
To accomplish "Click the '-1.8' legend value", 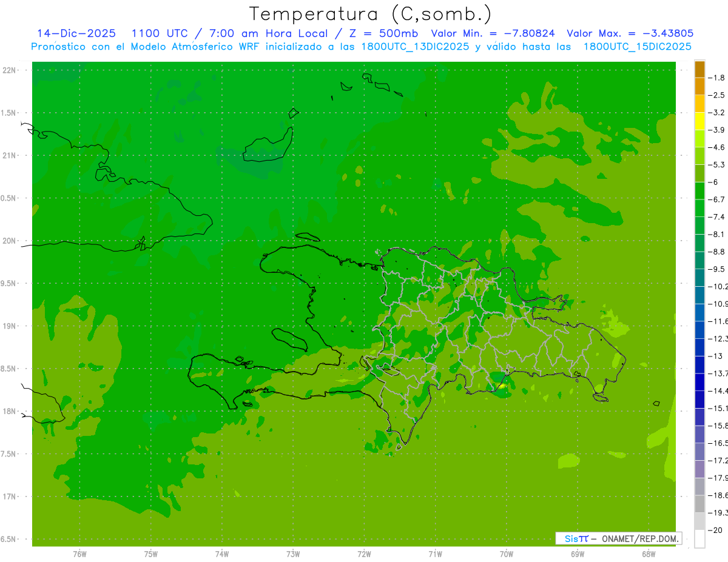I will pos(716,78).
